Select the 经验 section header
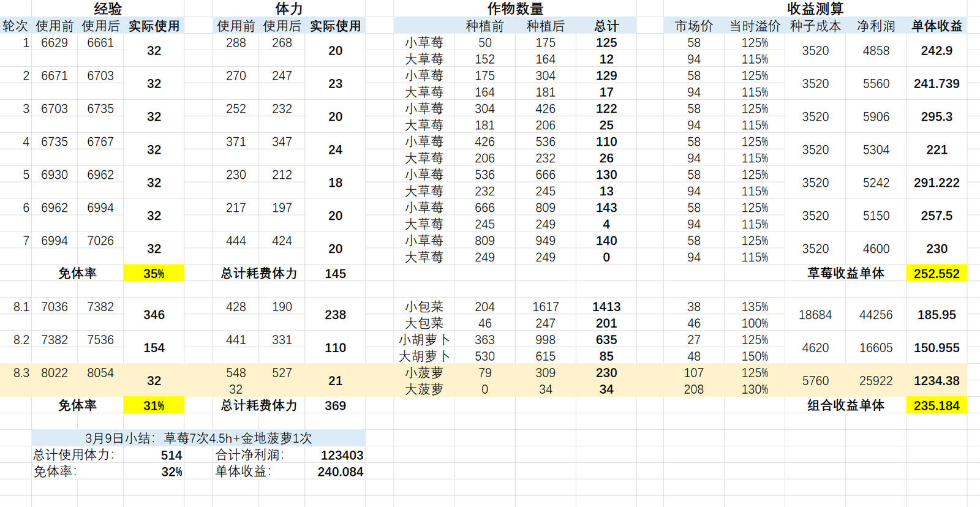 108,9
